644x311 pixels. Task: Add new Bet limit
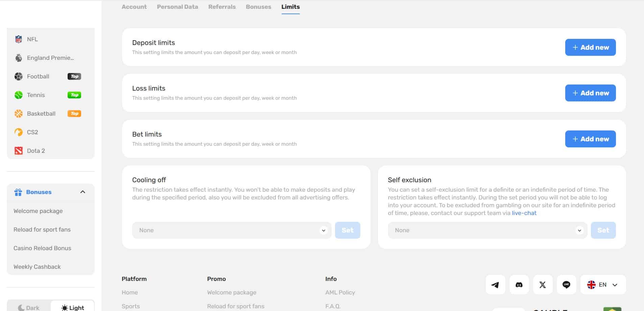(x=590, y=139)
